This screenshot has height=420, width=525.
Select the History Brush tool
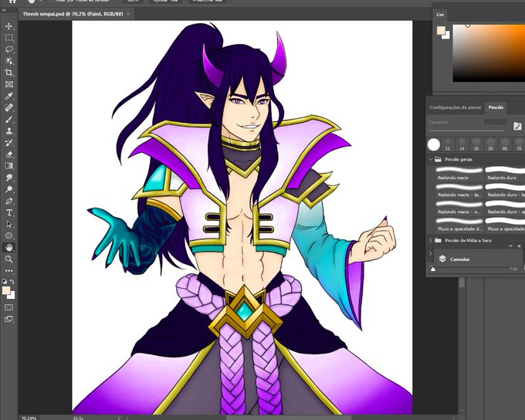click(9, 143)
